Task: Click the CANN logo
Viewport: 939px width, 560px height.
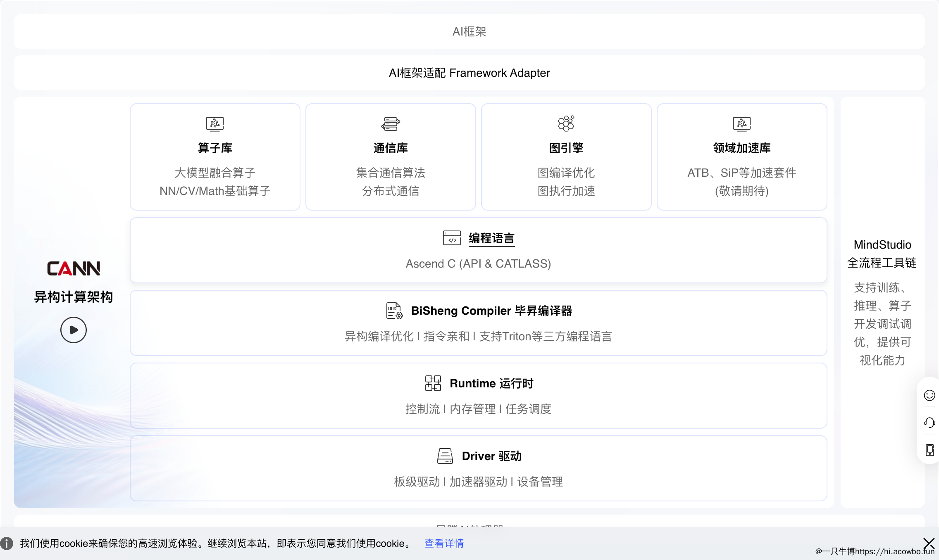Action: click(x=74, y=268)
